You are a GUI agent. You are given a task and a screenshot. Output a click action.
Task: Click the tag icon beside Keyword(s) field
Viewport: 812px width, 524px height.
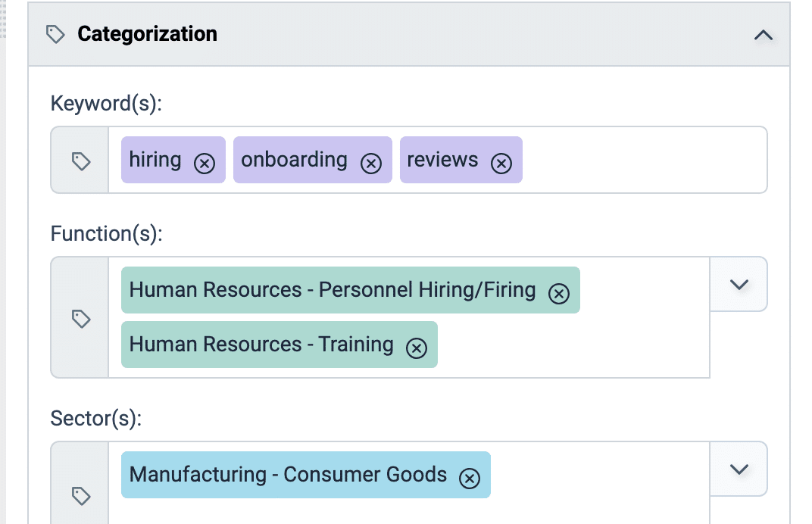pos(81,161)
